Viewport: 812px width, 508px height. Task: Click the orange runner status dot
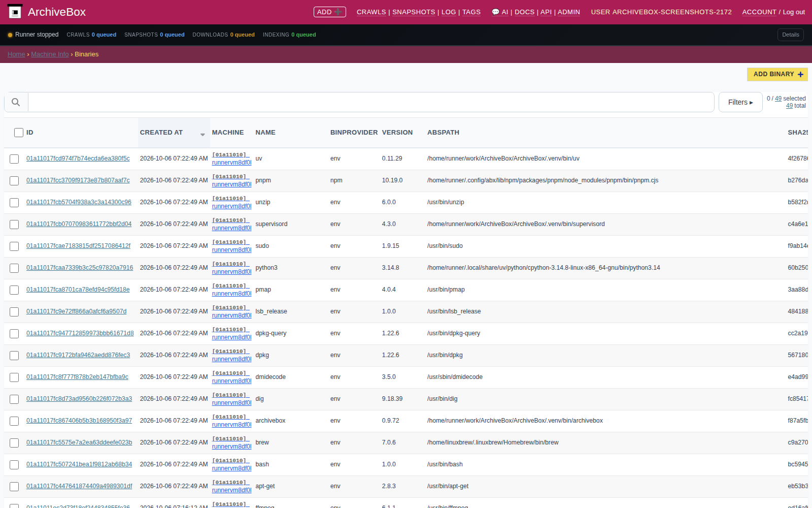tap(10, 35)
